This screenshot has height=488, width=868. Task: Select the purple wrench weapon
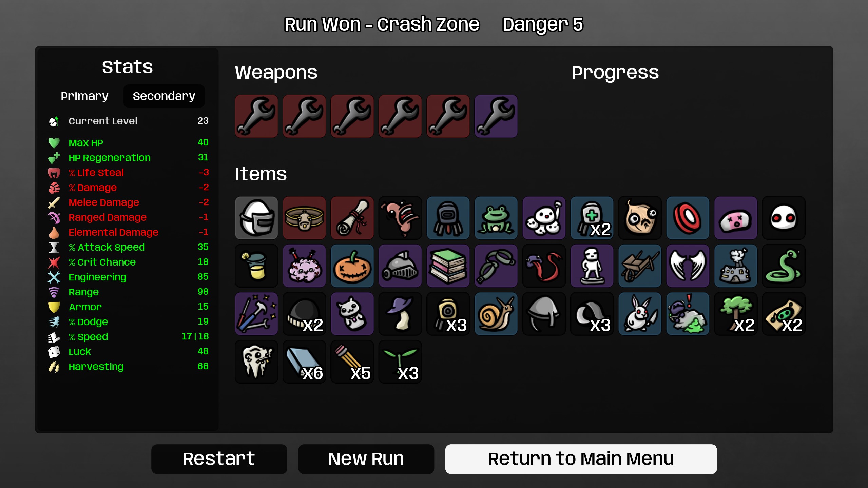496,116
